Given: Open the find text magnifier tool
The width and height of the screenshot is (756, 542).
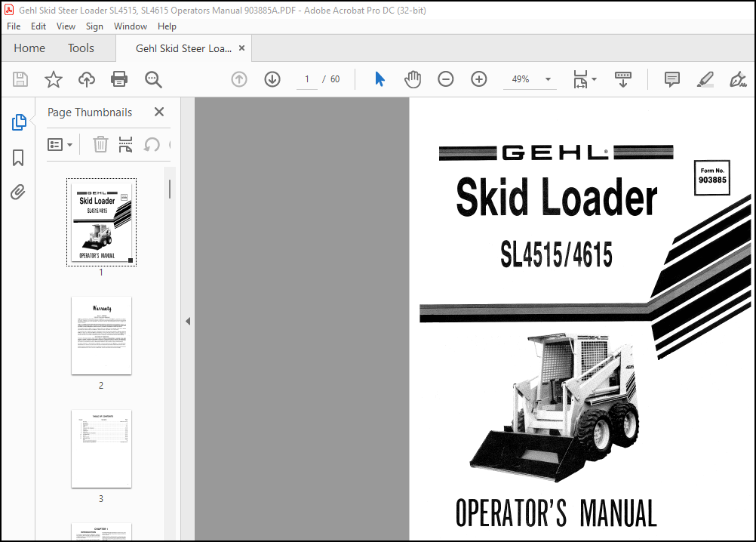Looking at the screenshot, I should [153, 79].
